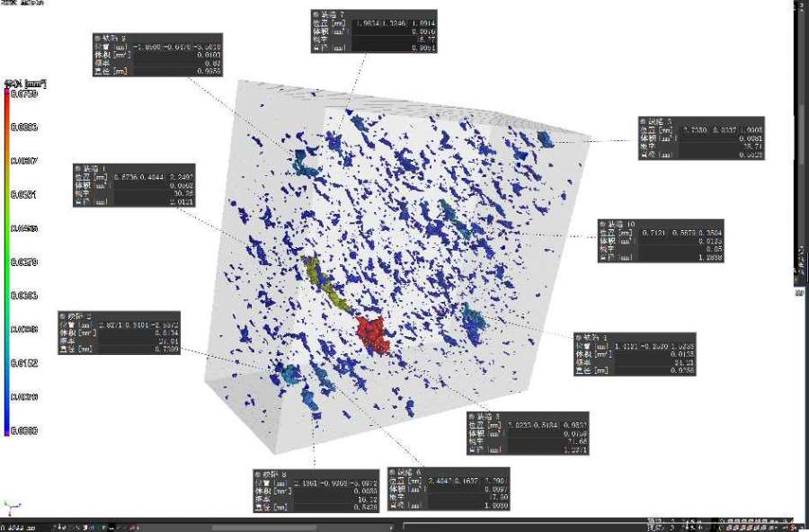Image resolution: width=809 pixels, height=532 pixels.
Task: Click the small icon on the right panel edge
Action: [x=798, y=291]
